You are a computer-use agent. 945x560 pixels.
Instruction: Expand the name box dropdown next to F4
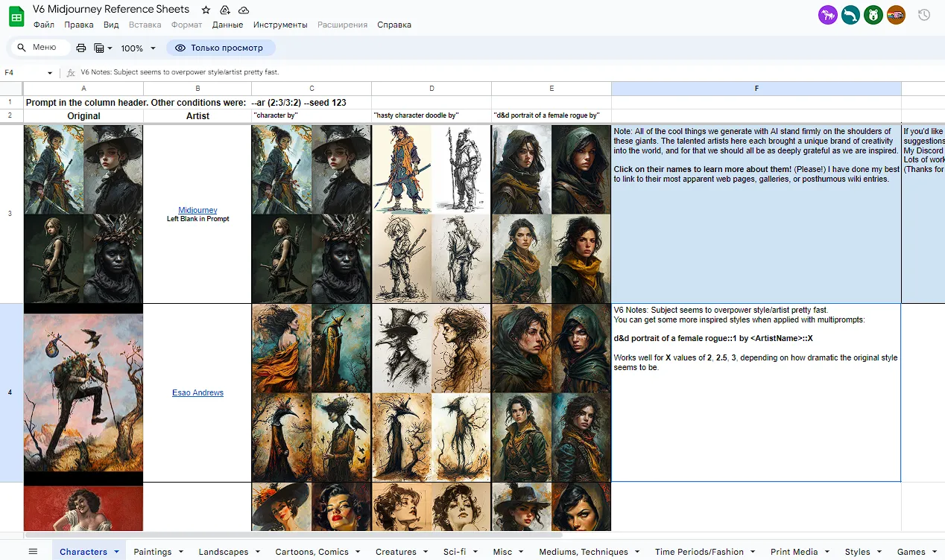point(50,73)
